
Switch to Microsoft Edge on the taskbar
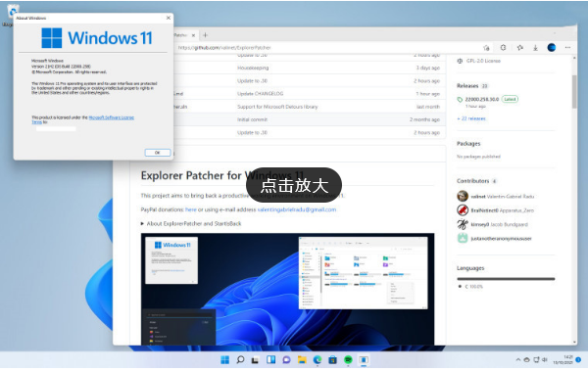318,360
